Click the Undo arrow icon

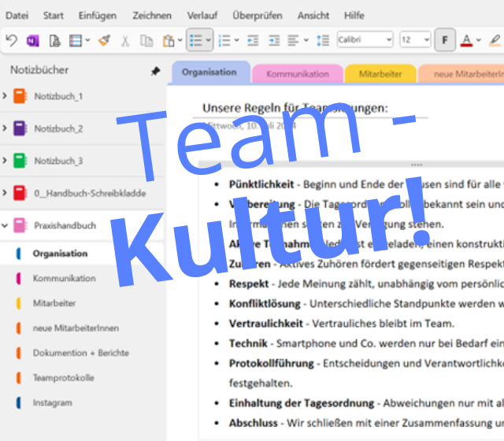(12, 40)
